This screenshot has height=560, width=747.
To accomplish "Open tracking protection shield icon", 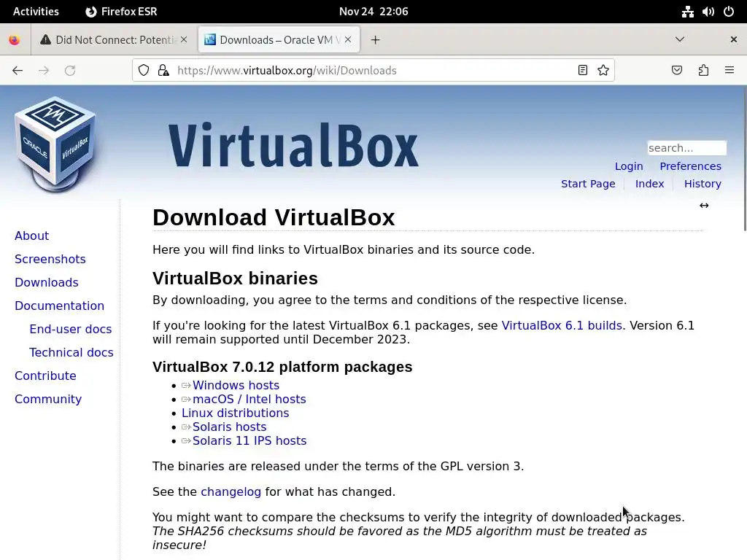I will click(144, 71).
